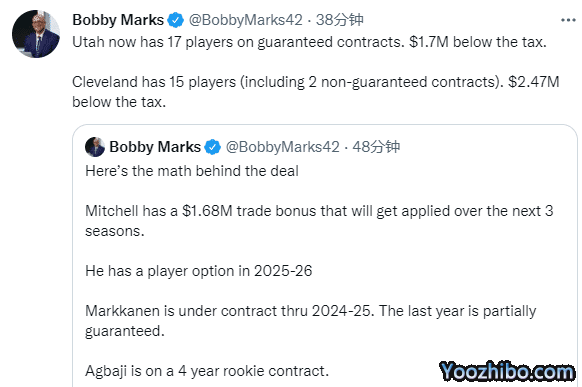This screenshot has width=582, height=387.
Task: Click the 48分钟 timestamp in quoted tweet
Action: point(376,147)
